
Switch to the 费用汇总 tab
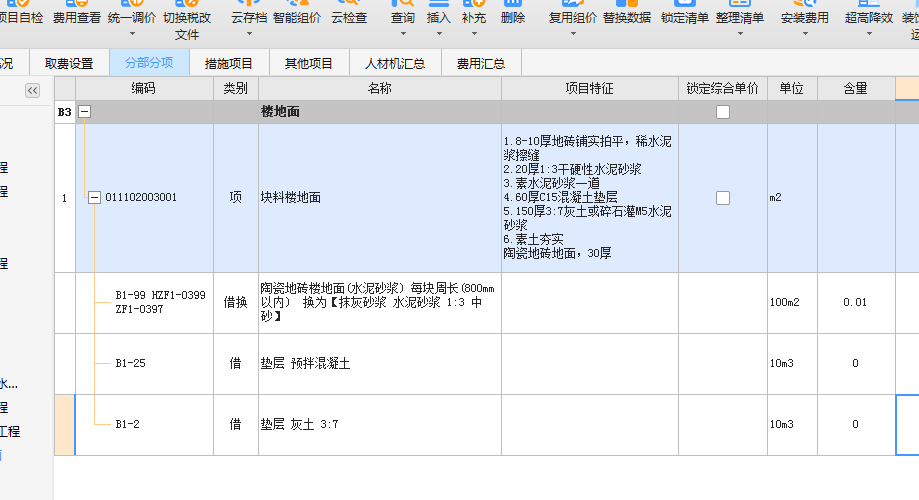click(x=481, y=63)
